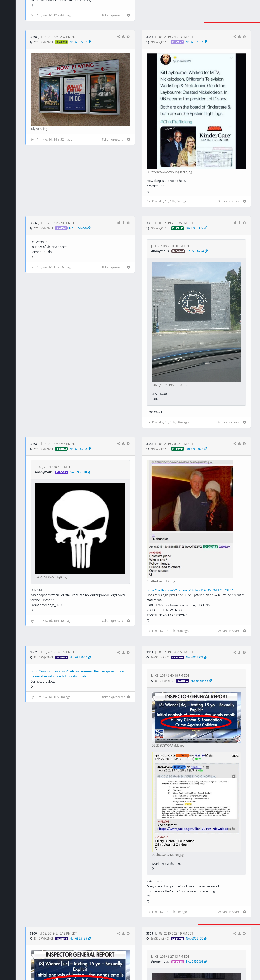The image size is (260, 980).
Task: Click the '>>6955485' reply reference text
Action: [154, 881]
